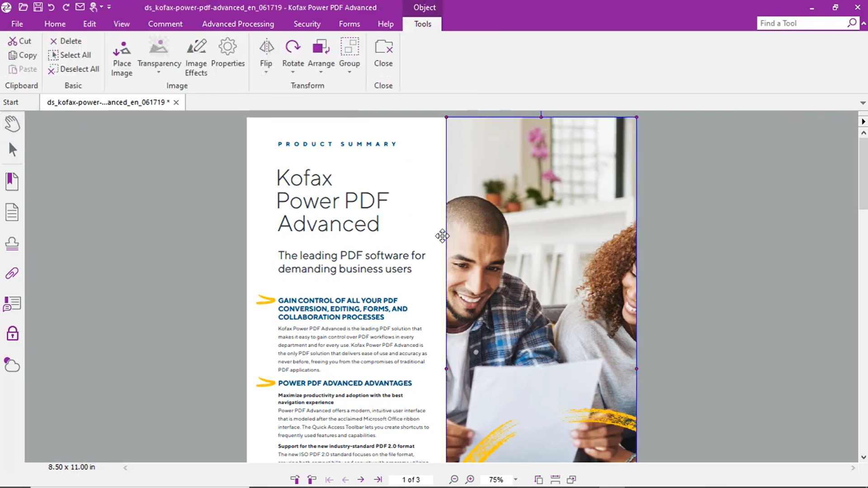Expand the Group dropdown arrow

click(x=349, y=72)
